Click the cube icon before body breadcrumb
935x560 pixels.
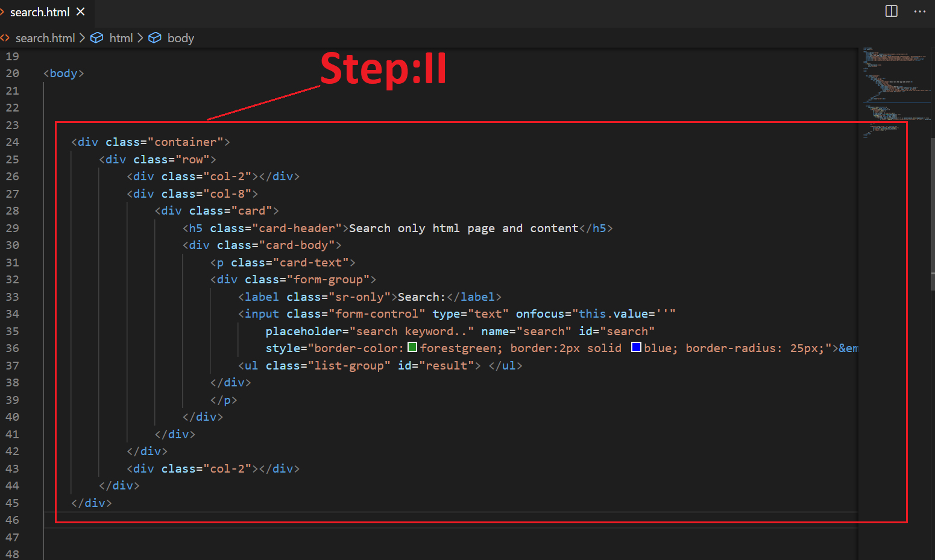[x=155, y=38]
